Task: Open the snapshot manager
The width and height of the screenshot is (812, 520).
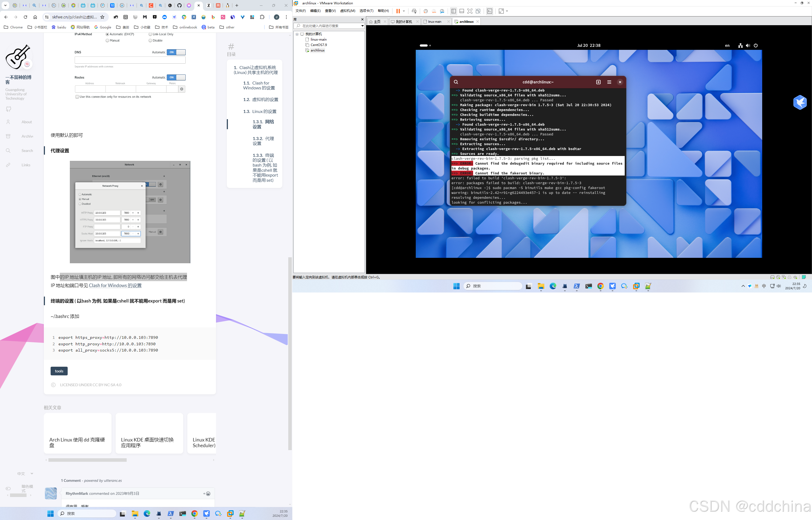Action: [x=442, y=11]
